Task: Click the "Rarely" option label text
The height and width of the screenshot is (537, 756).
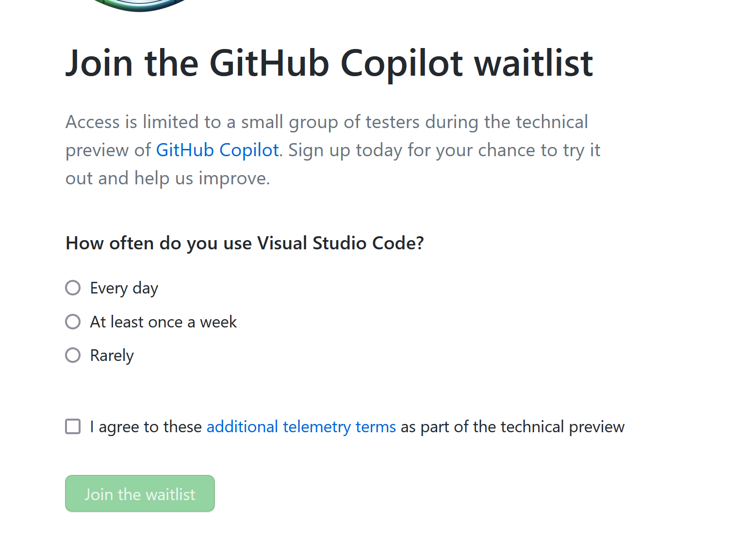Action: (112, 356)
